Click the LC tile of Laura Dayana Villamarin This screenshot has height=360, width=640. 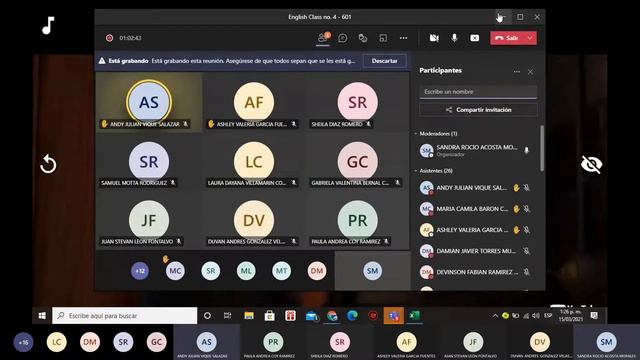pos(254,162)
